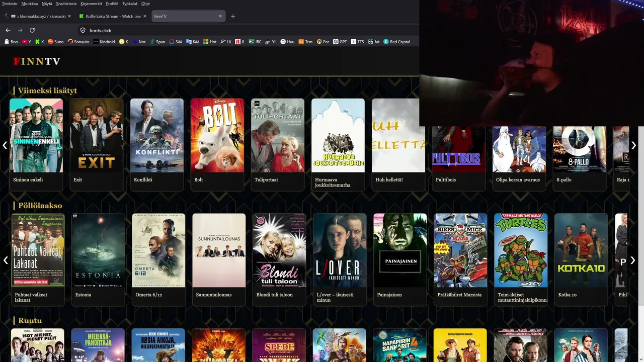This screenshot has width=644, height=362.
Task: Click the Huh hellettä! title
Action: (389, 179)
